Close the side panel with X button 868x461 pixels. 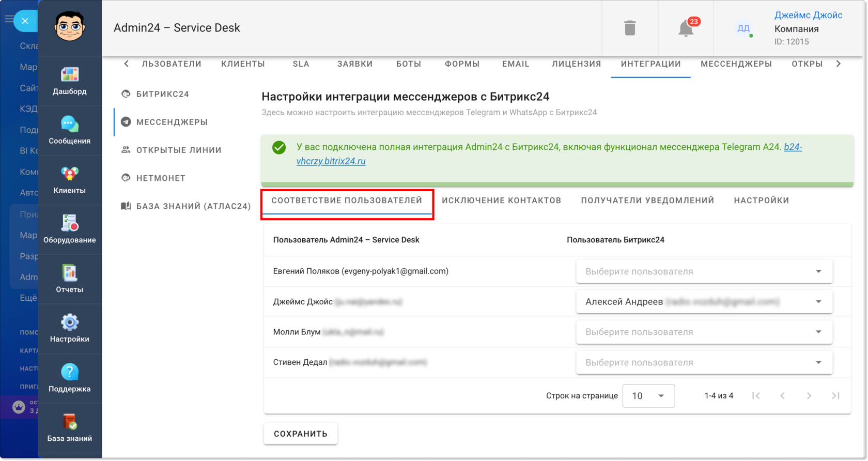25,21
